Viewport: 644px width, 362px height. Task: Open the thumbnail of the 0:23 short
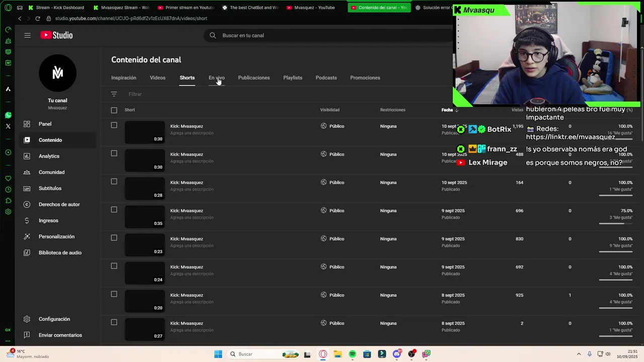(144, 245)
